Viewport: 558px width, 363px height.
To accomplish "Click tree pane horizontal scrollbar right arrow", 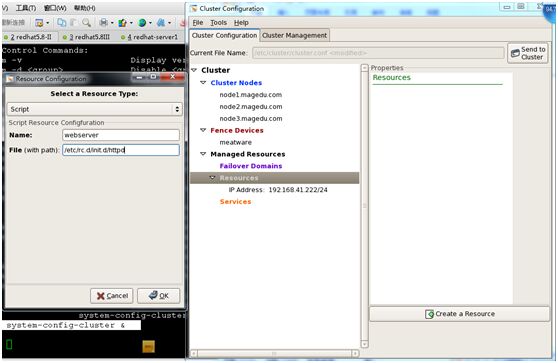I will [355, 353].
